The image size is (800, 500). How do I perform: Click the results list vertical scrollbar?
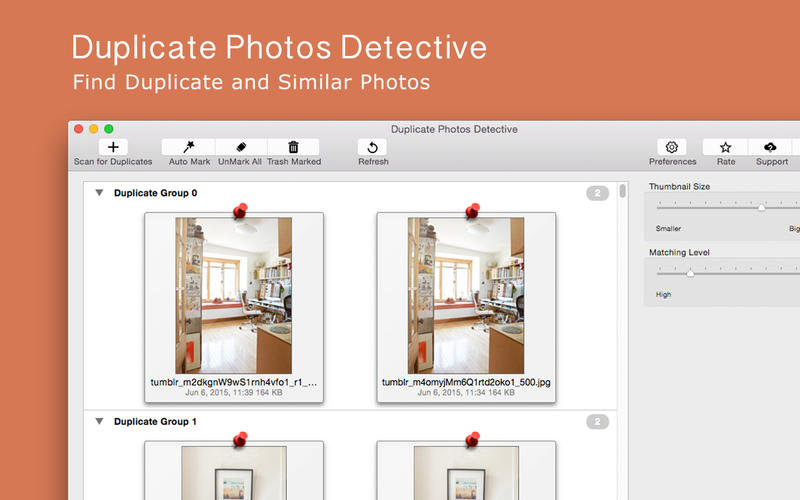click(x=622, y=191)
